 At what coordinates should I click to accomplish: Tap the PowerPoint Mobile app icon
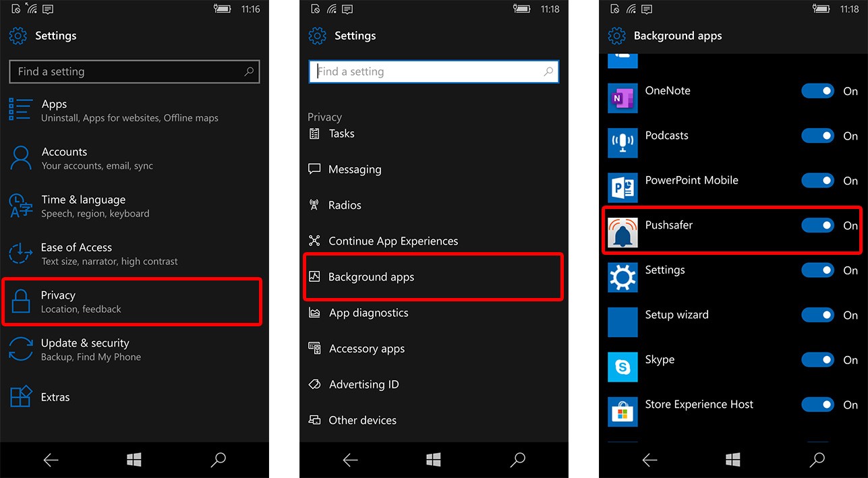point(623,188)
